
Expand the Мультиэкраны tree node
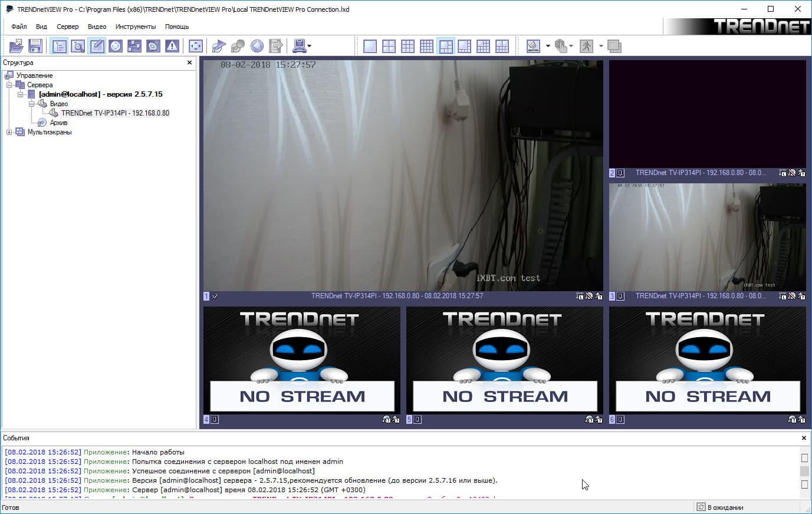coord(9,132)
